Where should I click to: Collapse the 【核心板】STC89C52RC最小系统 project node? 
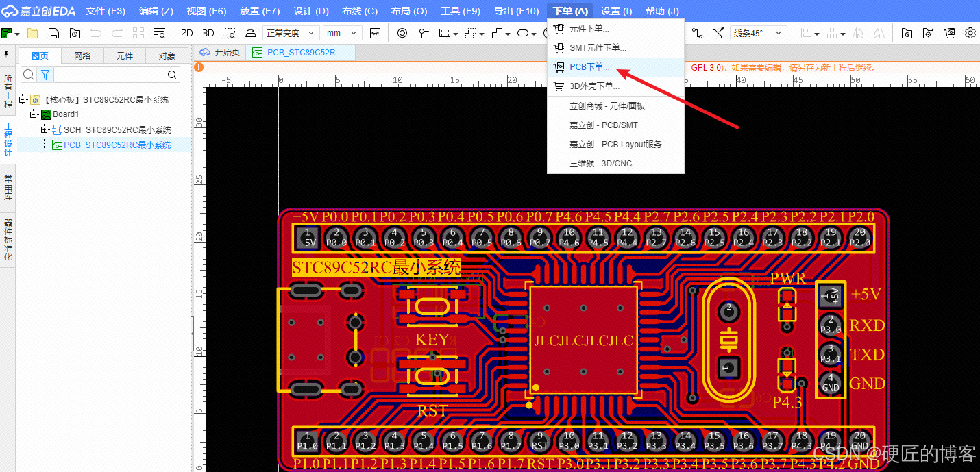22,100
